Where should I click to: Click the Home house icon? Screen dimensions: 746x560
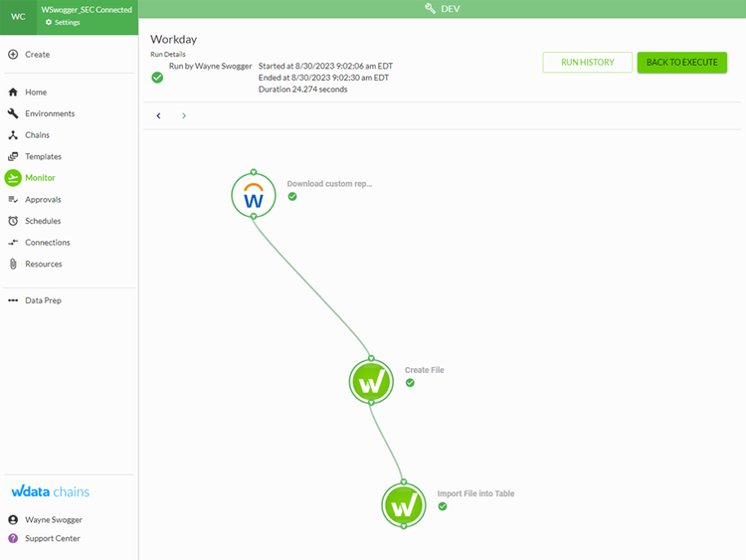[x=13, y=92]
